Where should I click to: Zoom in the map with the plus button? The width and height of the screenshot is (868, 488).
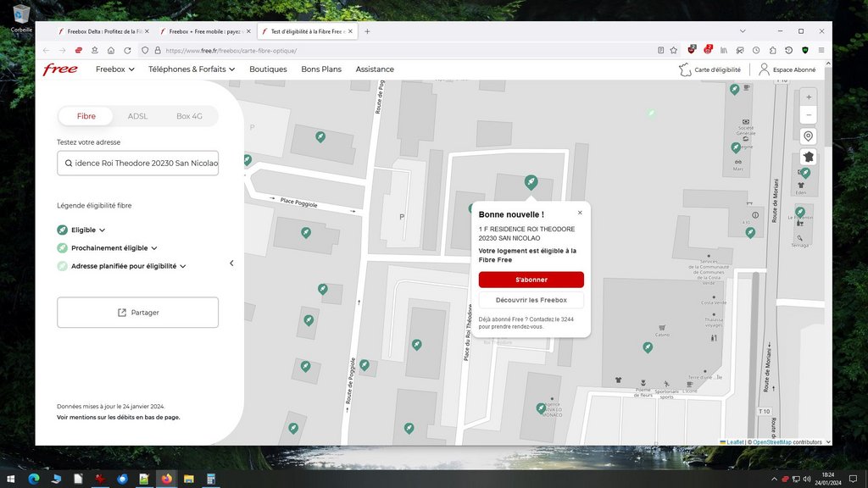[808, 97]
